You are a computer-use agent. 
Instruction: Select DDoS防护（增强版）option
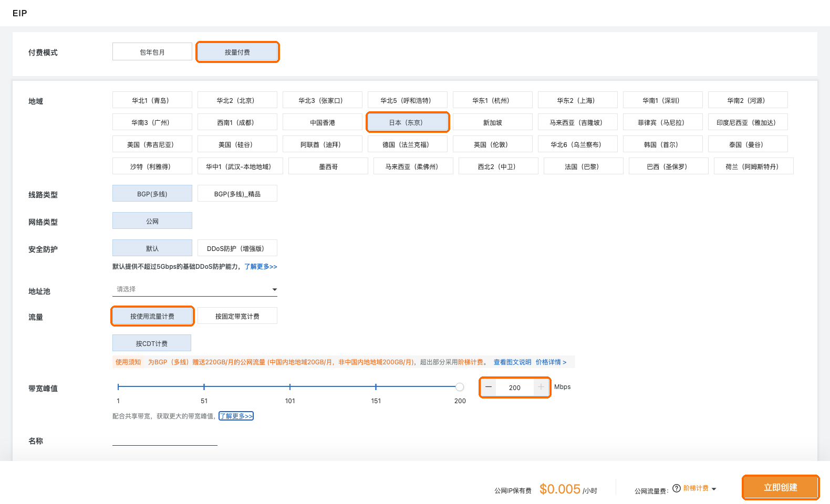tap(237, 248)
